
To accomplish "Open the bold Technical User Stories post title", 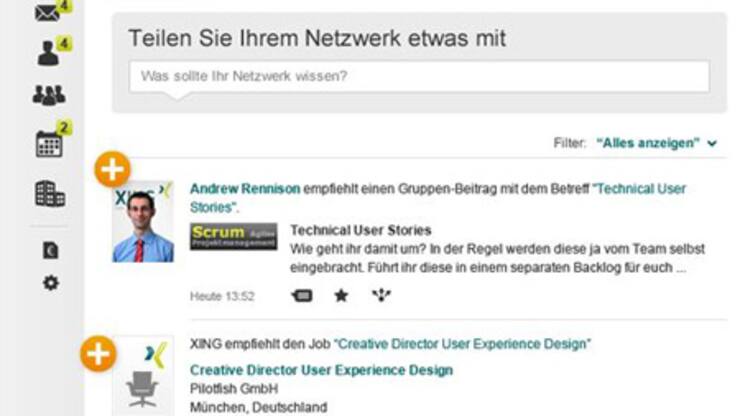I will point(360,230).
